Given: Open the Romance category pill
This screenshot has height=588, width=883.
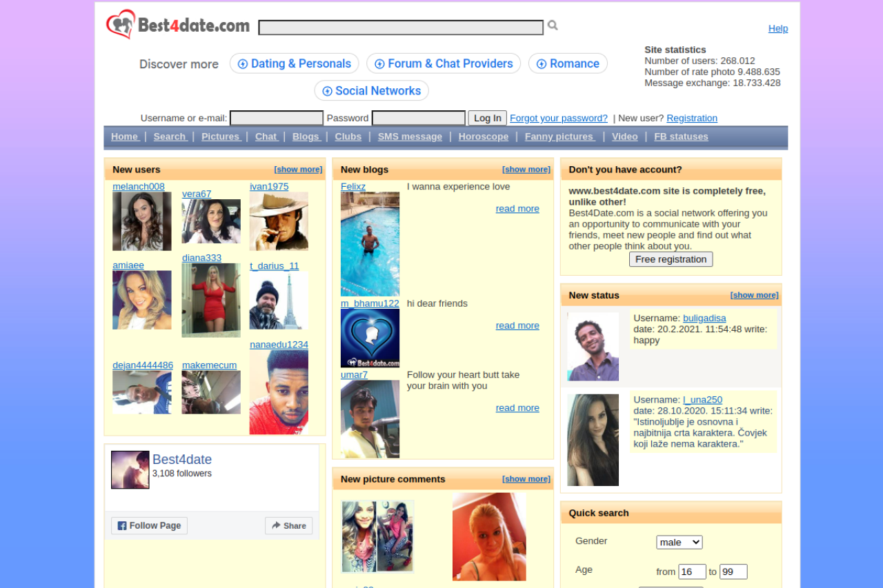Looking at the screenshot, I should click(x=568, y=63).
